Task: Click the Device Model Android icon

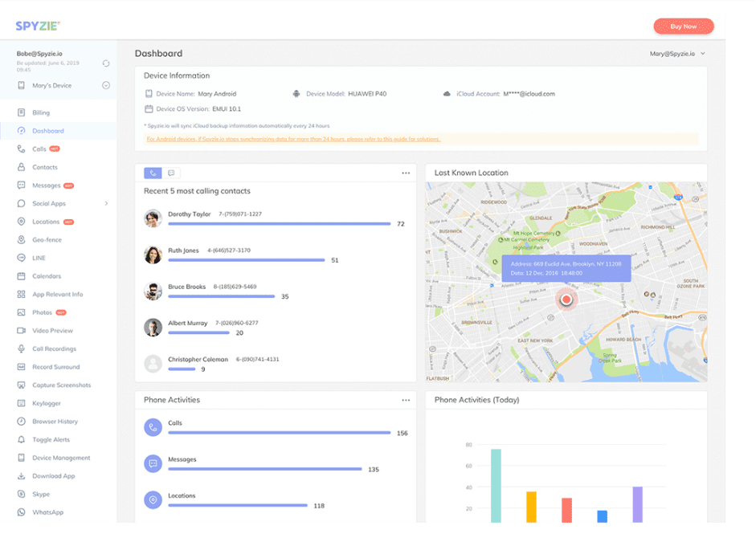Action: pyautogui.click(x=296, y=93)
